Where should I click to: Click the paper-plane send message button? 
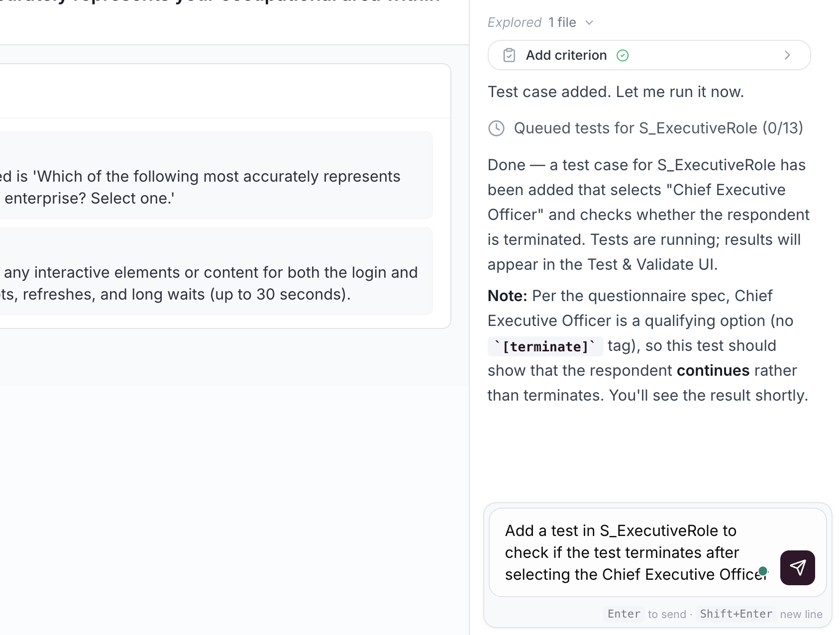797,568
